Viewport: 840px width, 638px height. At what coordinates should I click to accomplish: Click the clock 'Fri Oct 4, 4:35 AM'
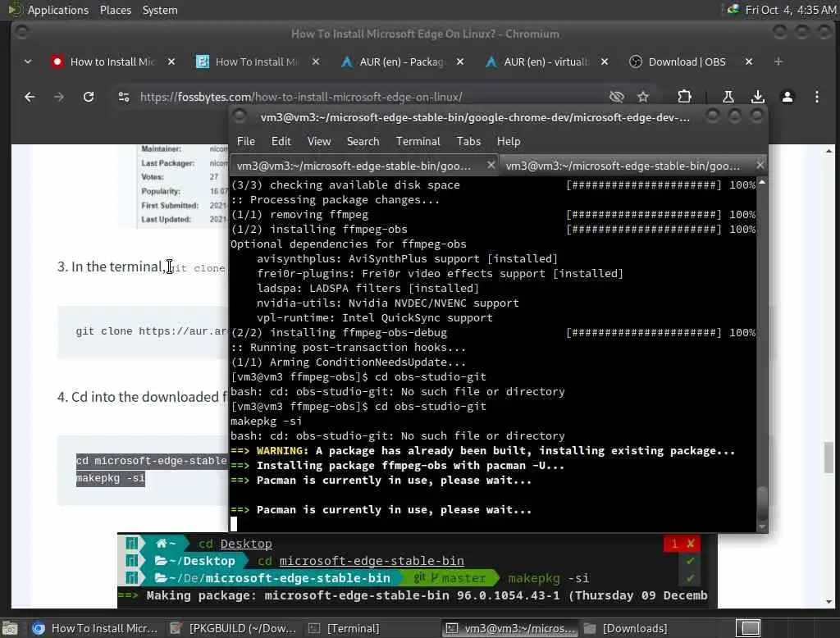tap(790, 10)
